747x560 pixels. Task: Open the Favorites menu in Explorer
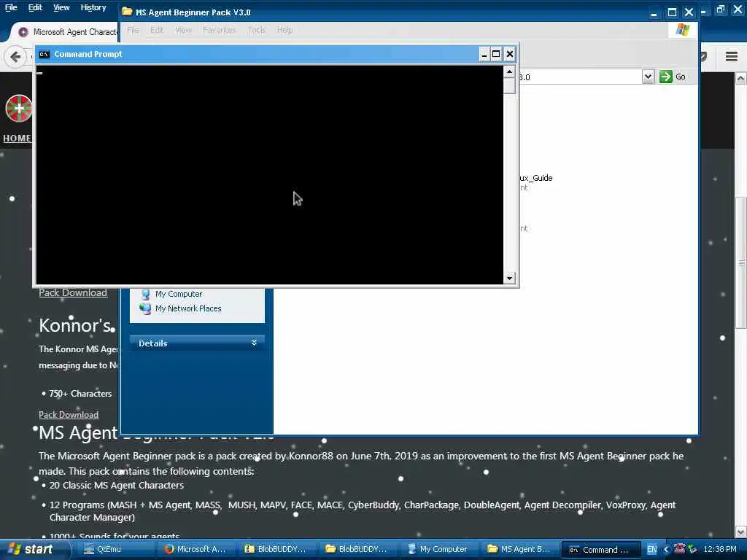(219, 30)
